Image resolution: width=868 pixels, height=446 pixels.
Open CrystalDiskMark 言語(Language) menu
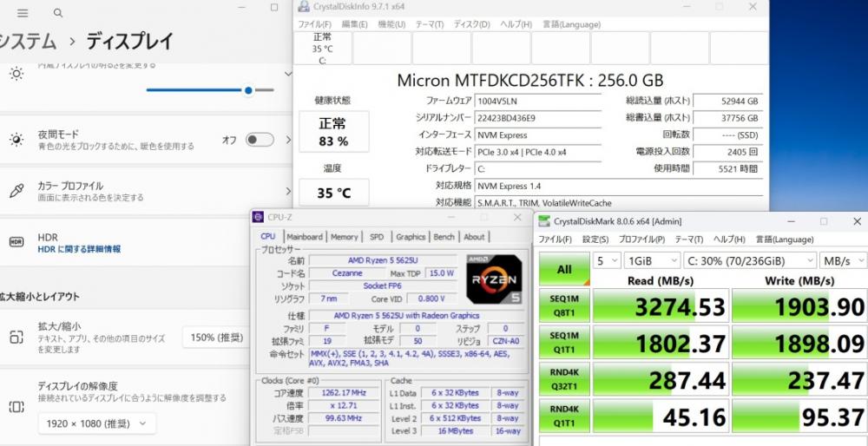[785, 239]
